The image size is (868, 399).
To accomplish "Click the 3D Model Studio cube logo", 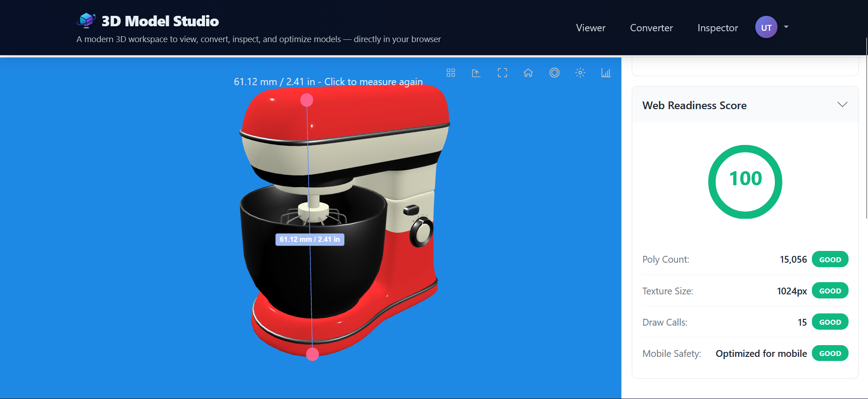I will (x=86, y=20).
